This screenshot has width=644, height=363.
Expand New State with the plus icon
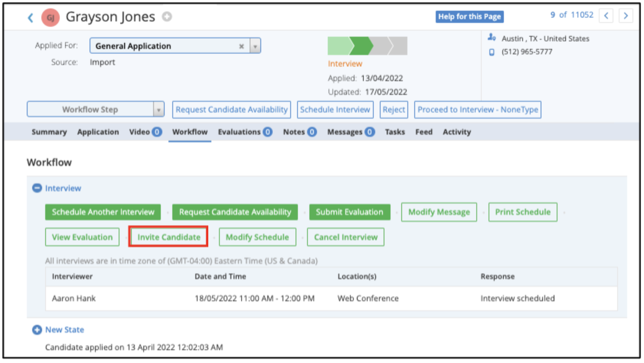(x=37, y=330)
